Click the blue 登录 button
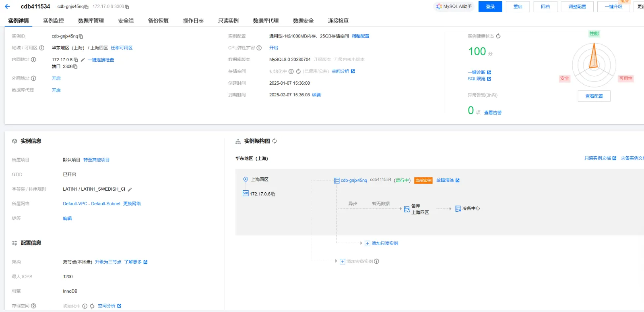The height and width of the screenshot is (312, 644). (x=490, y=6)
